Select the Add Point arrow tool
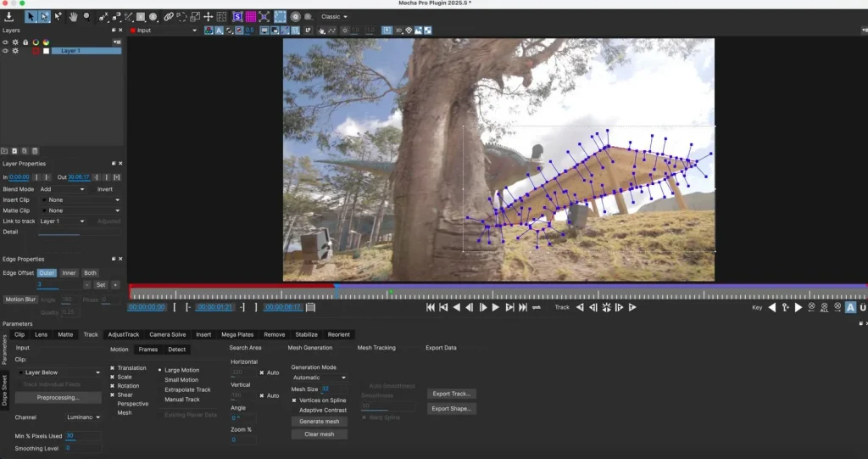868x459 pixels. pyautogui.click(x=58, y=17)
